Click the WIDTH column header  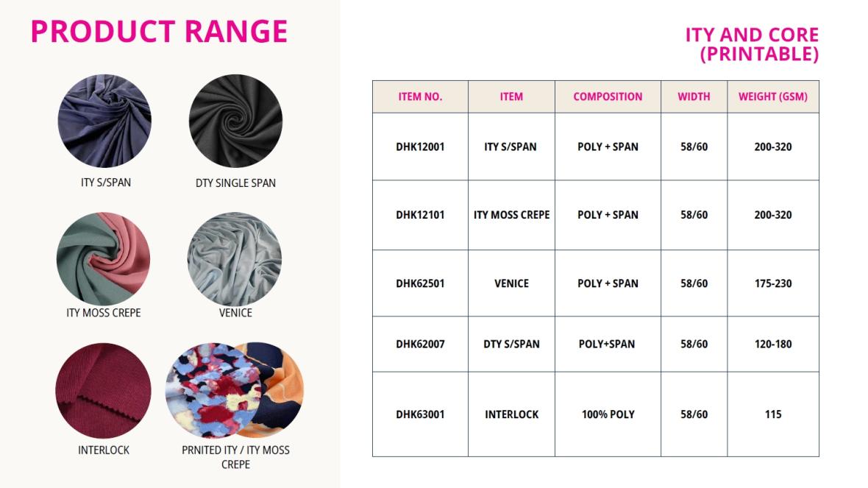click(694, 97)
